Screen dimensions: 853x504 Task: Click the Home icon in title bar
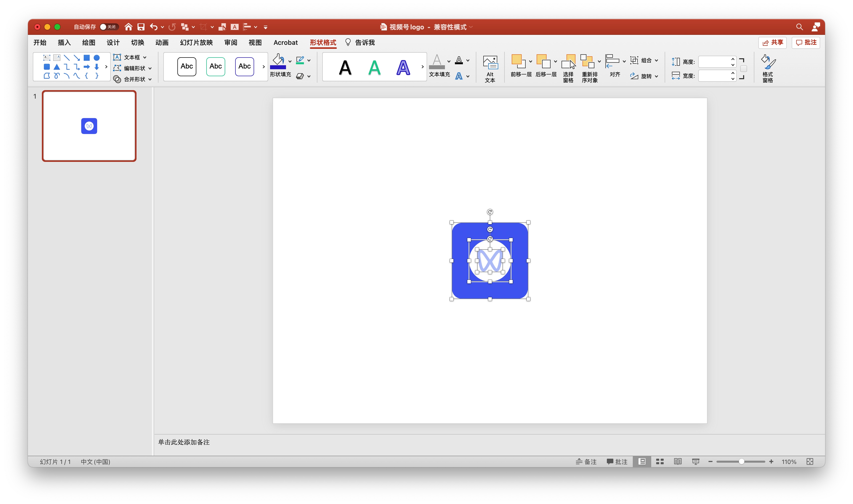[x=128, y=27]
